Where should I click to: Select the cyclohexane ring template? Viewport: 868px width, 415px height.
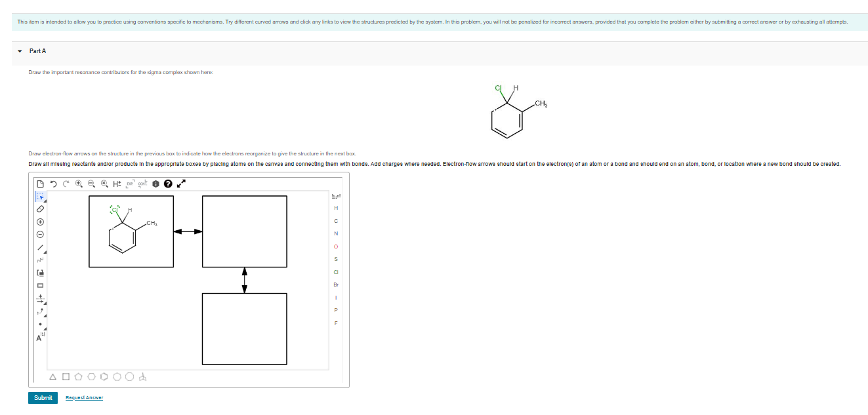92,377
